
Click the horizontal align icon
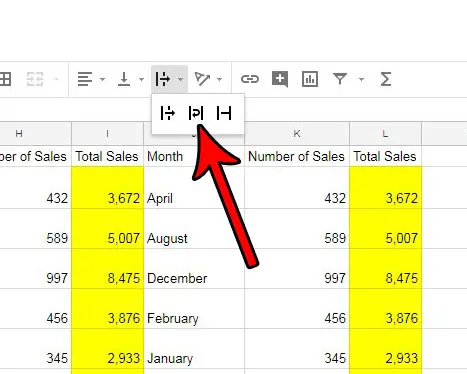pyautogui.click(x=85, y=79)
